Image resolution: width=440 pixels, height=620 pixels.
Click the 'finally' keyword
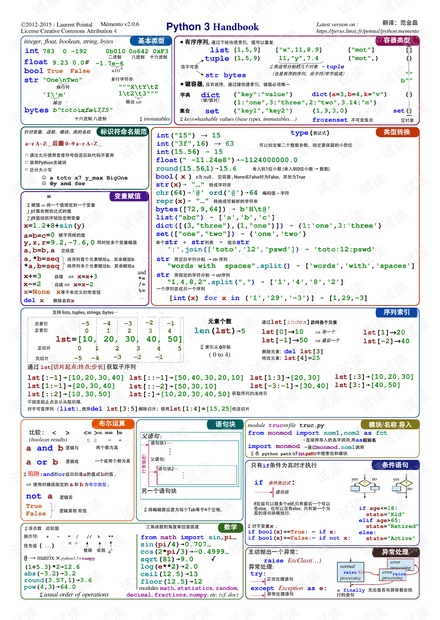[x=354, y=590]
